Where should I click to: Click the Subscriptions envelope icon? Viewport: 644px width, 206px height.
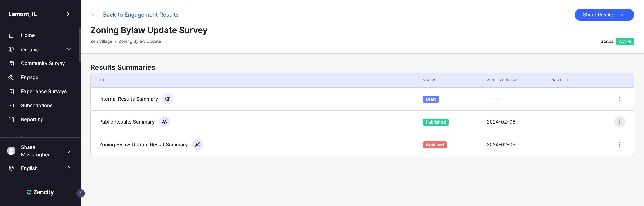click(11, 105)
